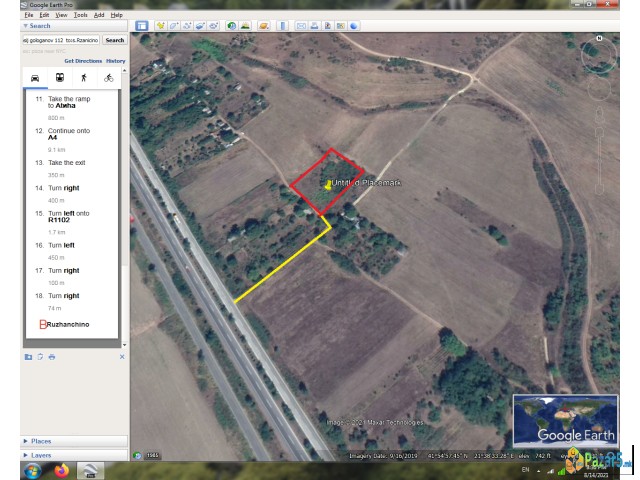Open Firefox from the taskbar

61,469
